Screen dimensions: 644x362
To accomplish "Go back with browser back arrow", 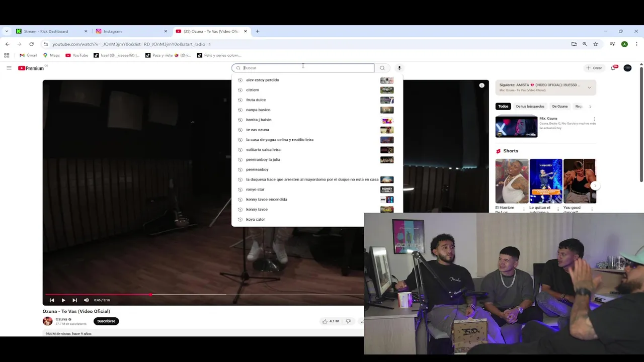I will click(x=7, y=44).
